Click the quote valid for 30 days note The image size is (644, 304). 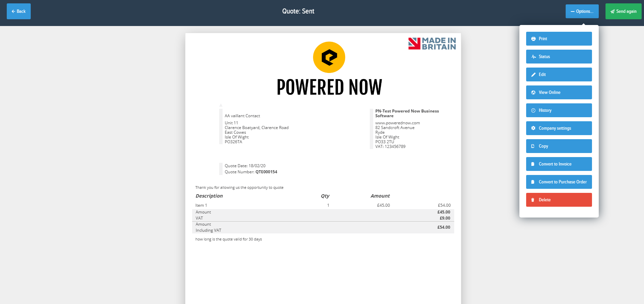tap(229, 239)
